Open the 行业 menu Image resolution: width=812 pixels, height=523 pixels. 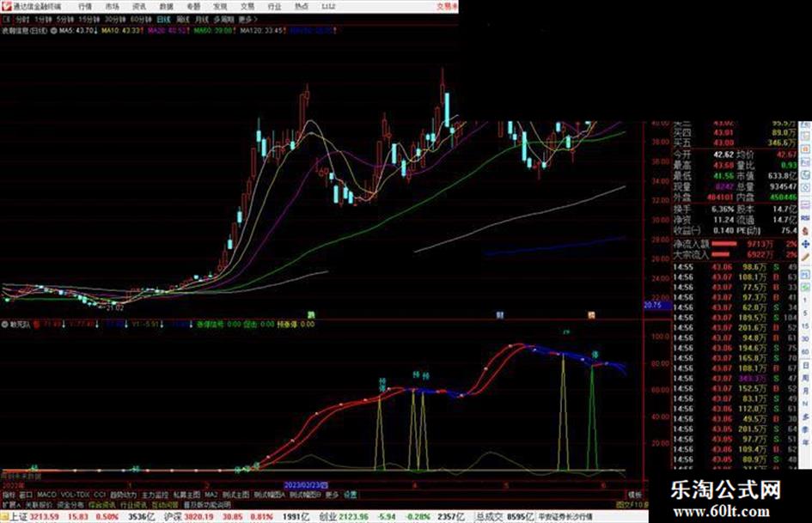[274, 7]
